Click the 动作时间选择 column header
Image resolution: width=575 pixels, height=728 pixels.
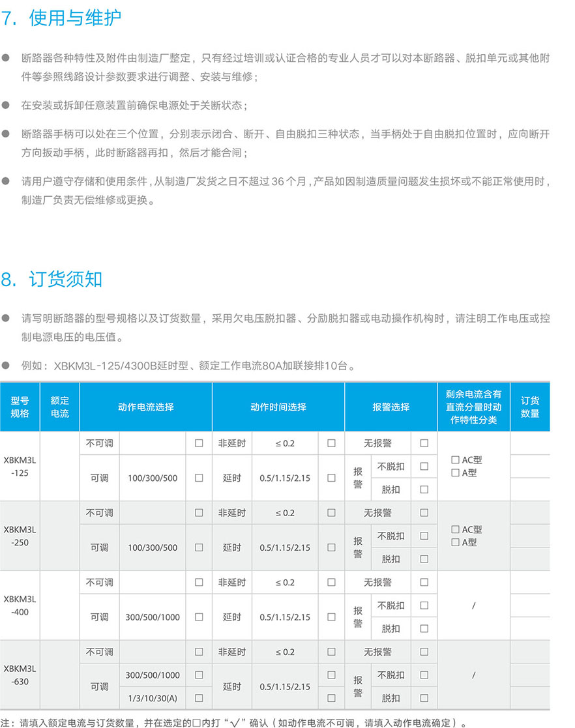(278, 407)
